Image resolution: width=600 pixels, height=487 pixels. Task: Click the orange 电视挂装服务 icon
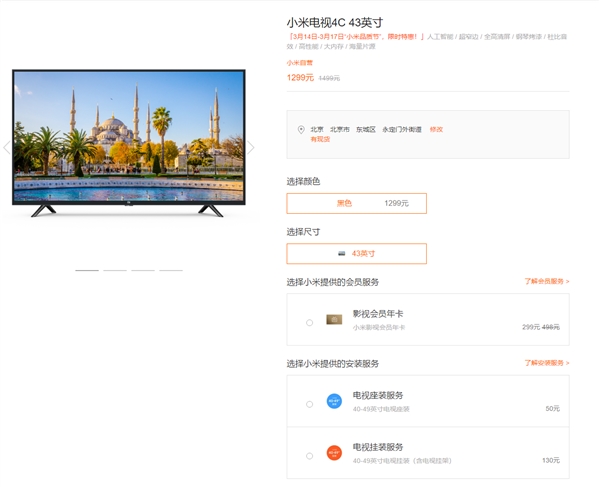(334, 453)
